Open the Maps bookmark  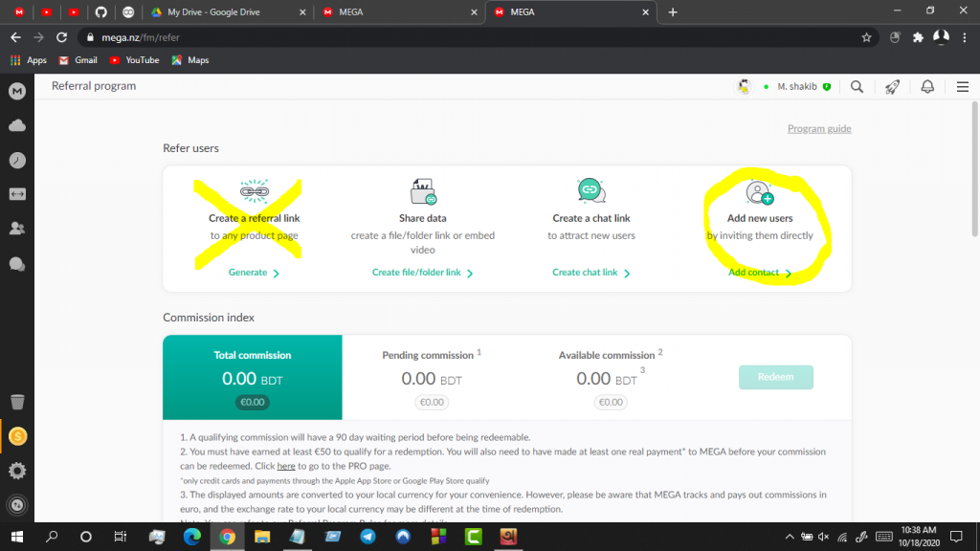click(190, 60)
